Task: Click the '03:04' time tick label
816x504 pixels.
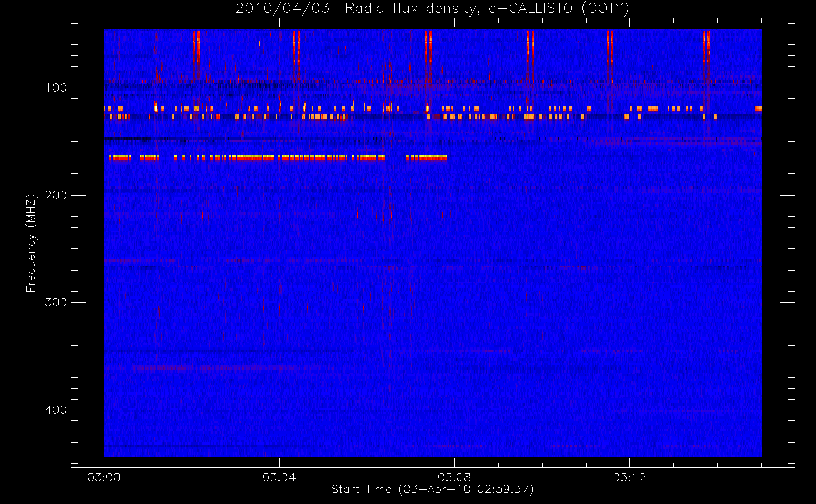Action: [279, 477]
